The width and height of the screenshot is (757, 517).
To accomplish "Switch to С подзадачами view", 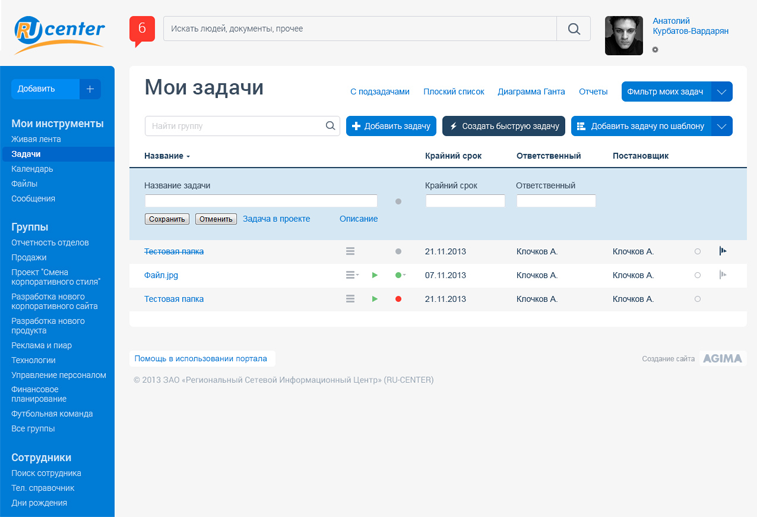I will coord(380,92).
